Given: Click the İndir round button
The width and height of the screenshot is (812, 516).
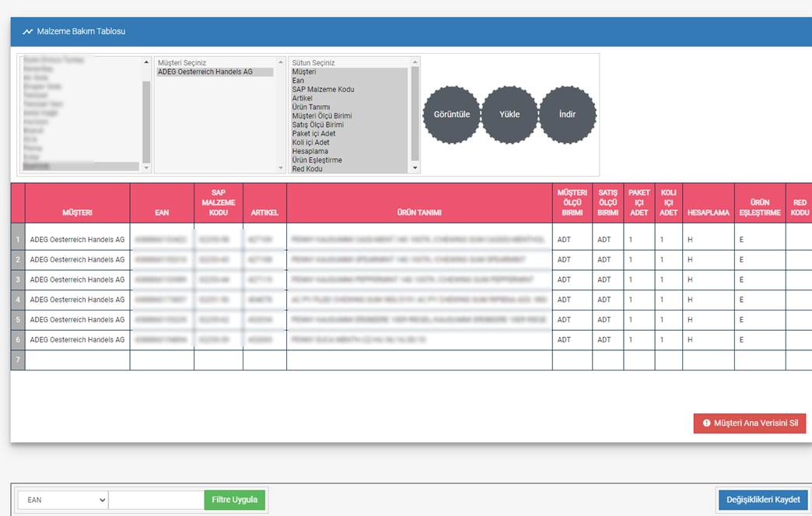Looking at the screenshot, I should tap(568, 114).
